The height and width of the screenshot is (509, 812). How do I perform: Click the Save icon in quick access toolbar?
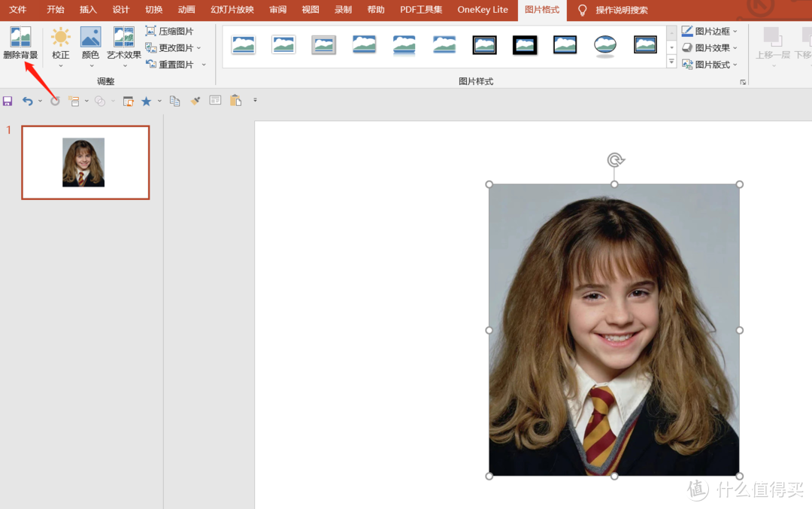pos(8,101)
